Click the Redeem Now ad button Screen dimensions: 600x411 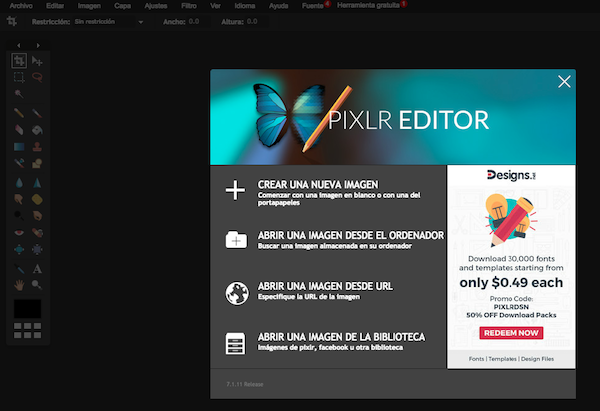click(x=511, y=333)
